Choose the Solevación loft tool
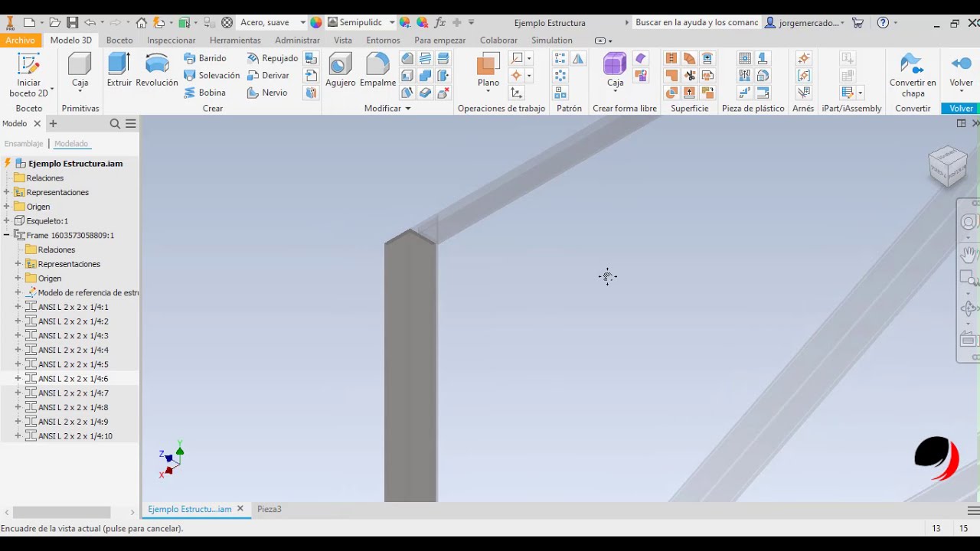 [x=212, y=75]
